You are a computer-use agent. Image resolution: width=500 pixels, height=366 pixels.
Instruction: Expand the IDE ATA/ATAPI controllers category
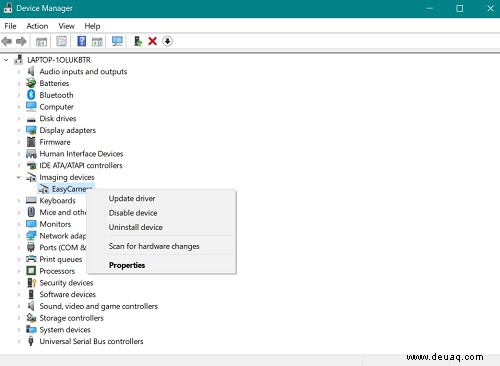click(x=19, y=165)
